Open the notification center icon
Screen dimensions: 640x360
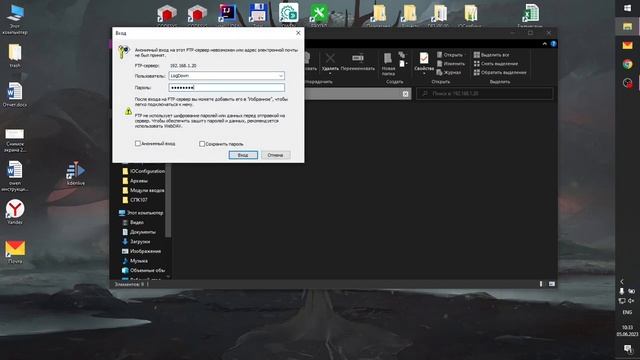pyautogui.click(x=627, y=349)
